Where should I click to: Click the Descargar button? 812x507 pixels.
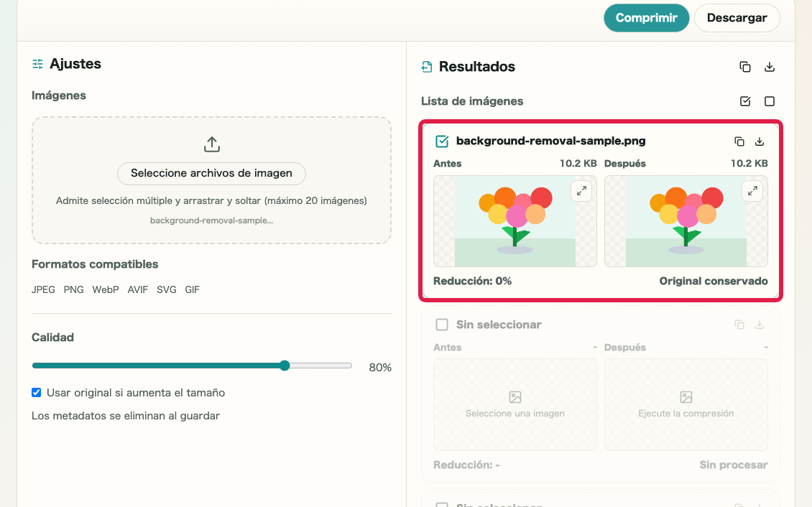click(737, 17)
